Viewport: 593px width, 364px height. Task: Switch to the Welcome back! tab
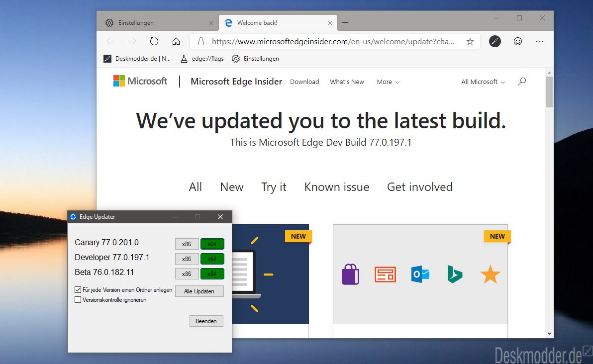[278, 23]
